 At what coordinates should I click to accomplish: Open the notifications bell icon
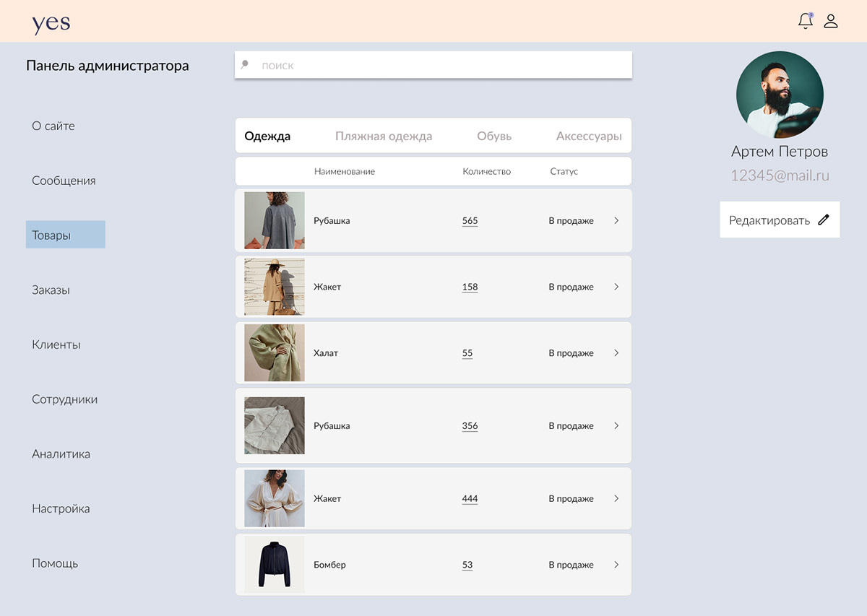(x=805, y=21)
